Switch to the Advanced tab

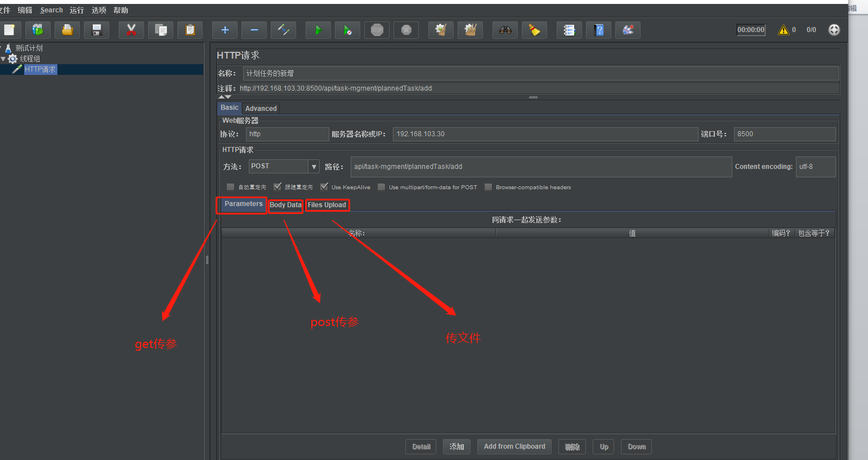point(261,109)
